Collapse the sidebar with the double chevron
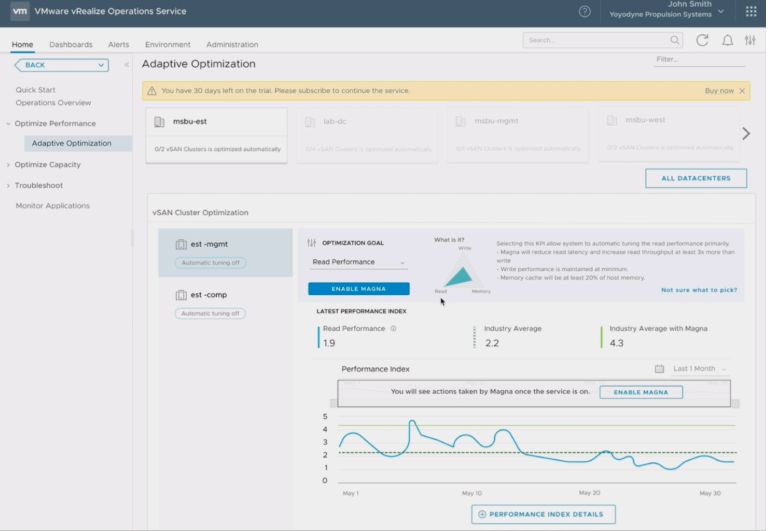The width and height of the screenshot is (768, 531). (126, 65)
